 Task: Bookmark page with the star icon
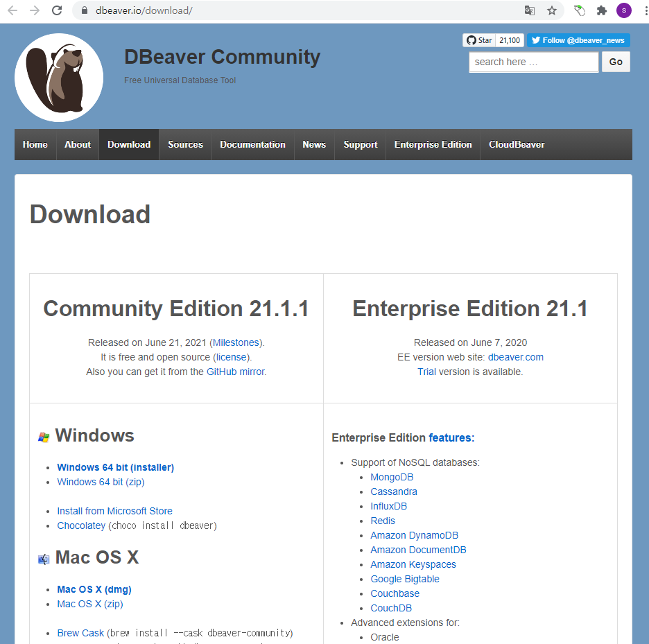tap(552, 10)
